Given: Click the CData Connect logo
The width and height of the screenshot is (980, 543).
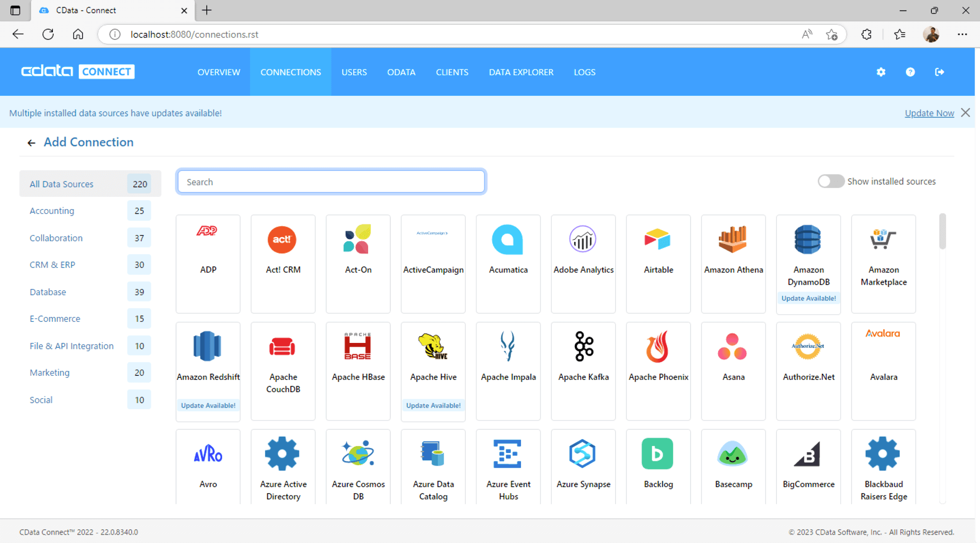Looking at the screenshot, I should 78,71.
